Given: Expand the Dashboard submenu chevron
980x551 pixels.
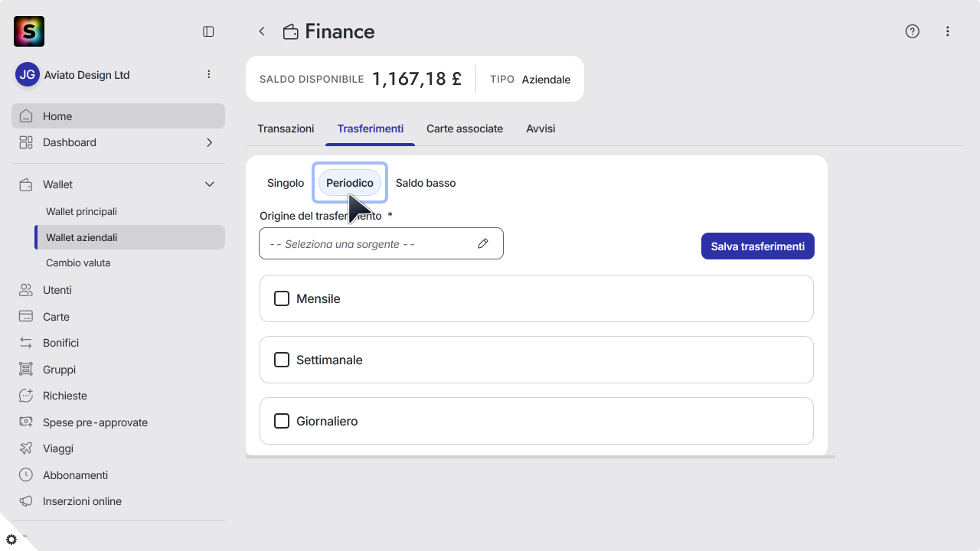Looking at the screenshot, I should [209, 142].
